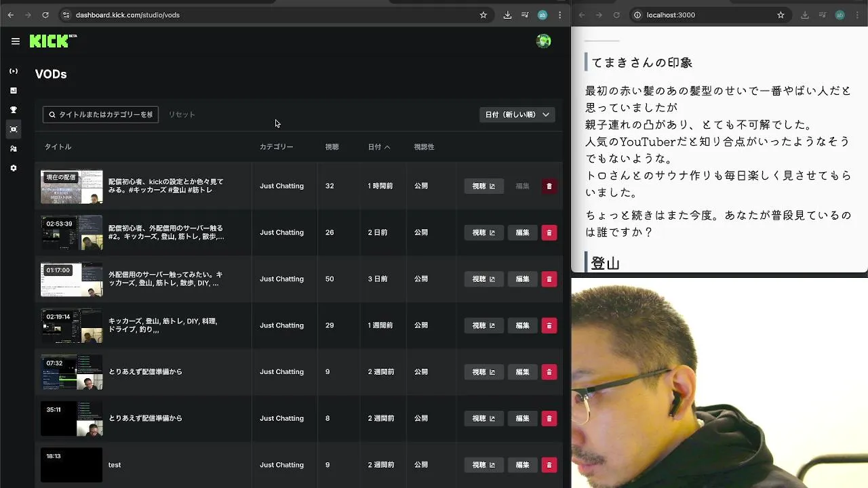Open Chrome menu in localhost window

point(858,15)
